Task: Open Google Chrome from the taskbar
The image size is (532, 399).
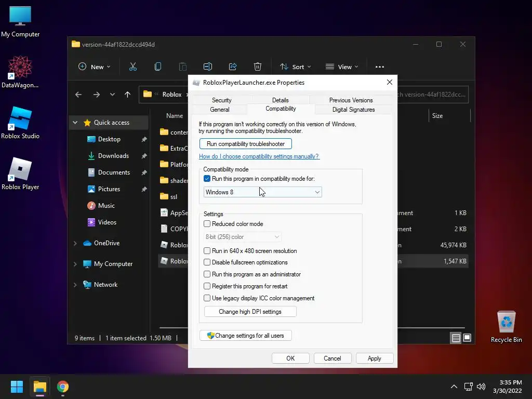Action: 63,387
